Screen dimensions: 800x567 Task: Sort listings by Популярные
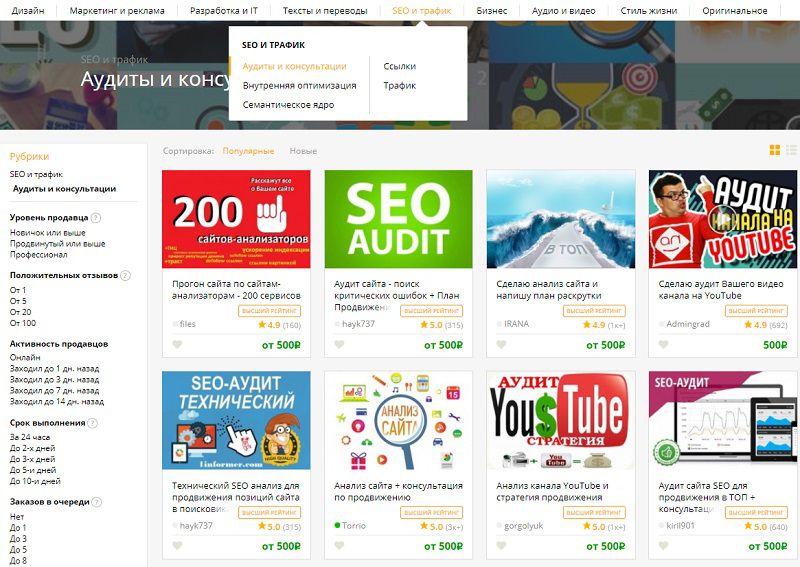click(x=248, y=151)
